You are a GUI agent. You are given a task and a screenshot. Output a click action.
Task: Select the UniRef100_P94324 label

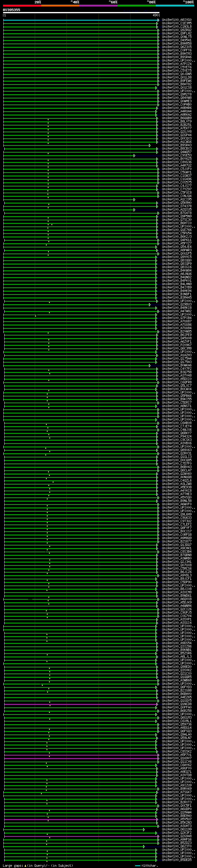point(177,436)
